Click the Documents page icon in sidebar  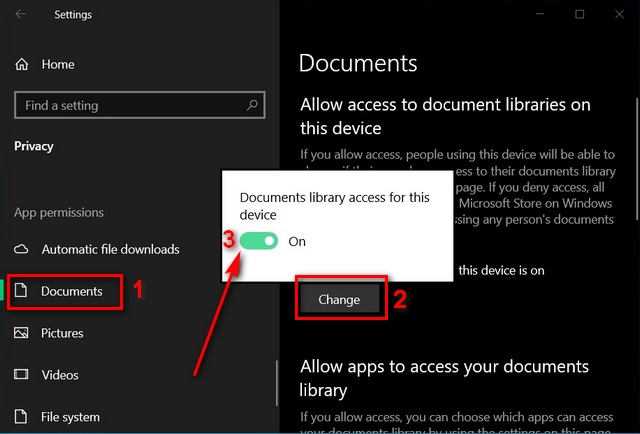tap(22, 291)
